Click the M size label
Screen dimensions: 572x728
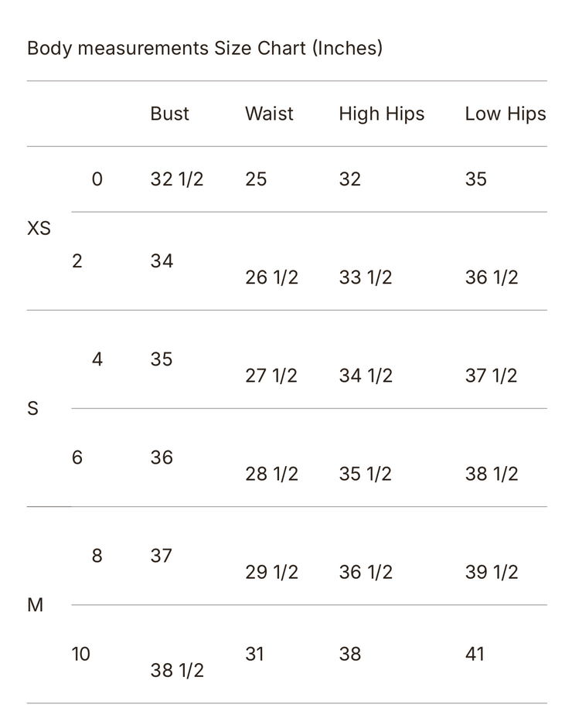35,604
